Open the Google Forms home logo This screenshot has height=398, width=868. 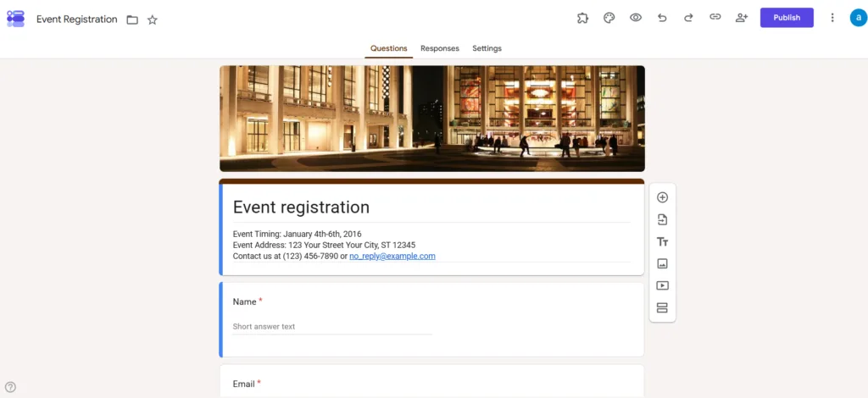click(x=15, y=19)
